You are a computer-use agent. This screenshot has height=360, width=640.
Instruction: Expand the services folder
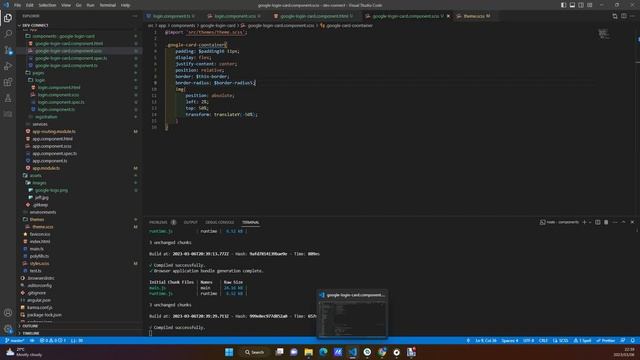[x=40, y=124]
